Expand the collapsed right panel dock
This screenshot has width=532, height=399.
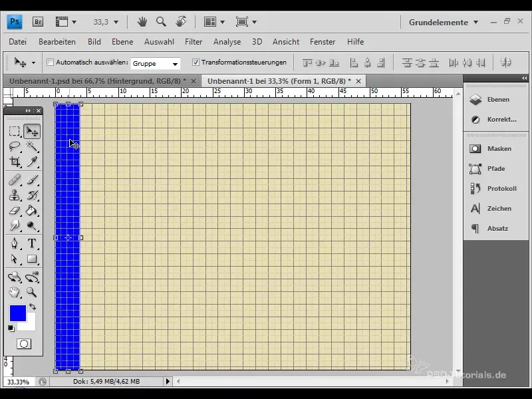(524, 78)
